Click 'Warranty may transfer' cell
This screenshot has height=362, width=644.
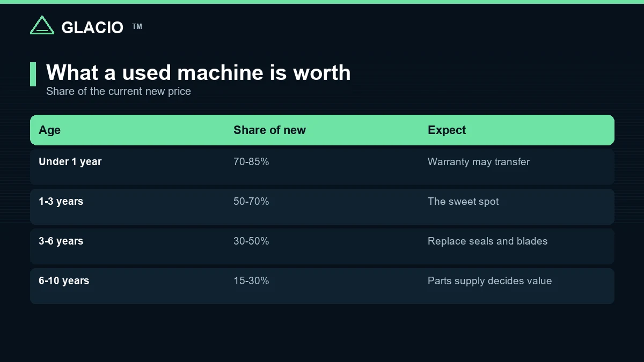pos(479,161)
